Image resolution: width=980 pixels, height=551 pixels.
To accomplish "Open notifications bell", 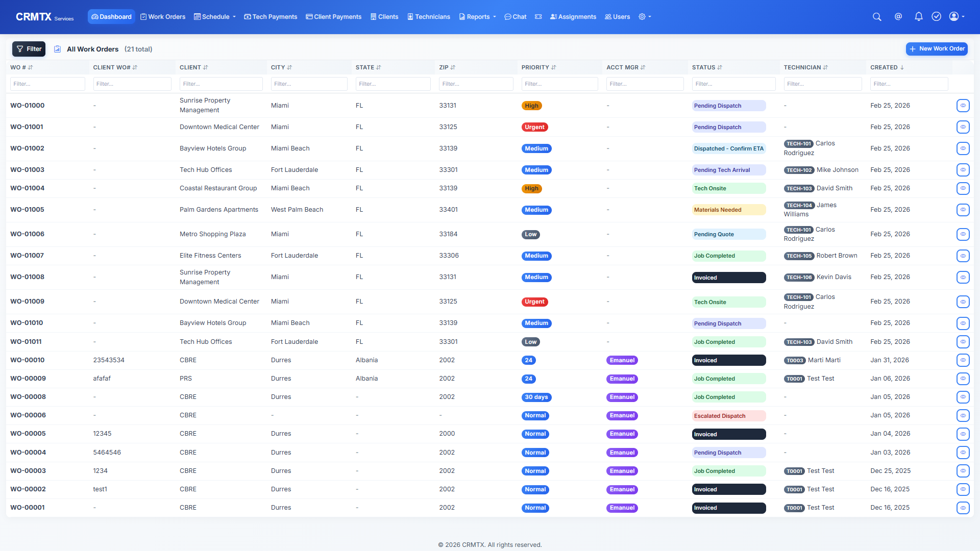I will pyautogui.click(x=918, y=17).
